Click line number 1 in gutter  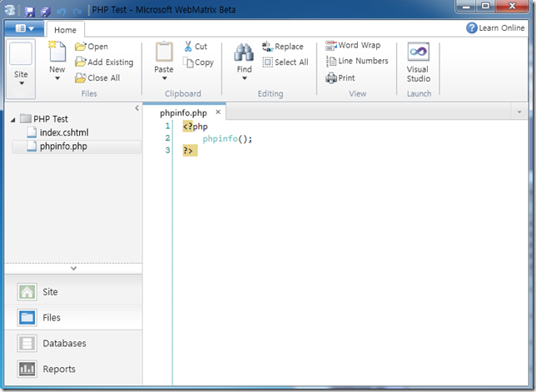pos(167,127)
